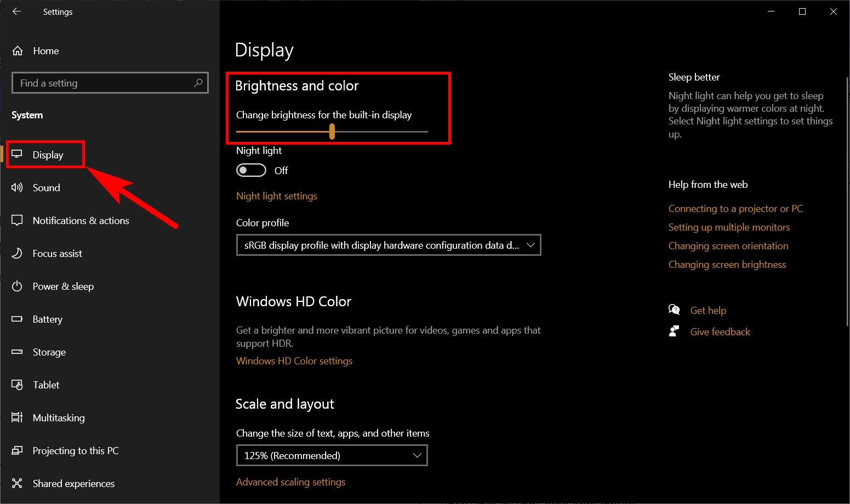Click the brightness slider handle
This screenshot has height=504, width=850.
coord(332,131)
